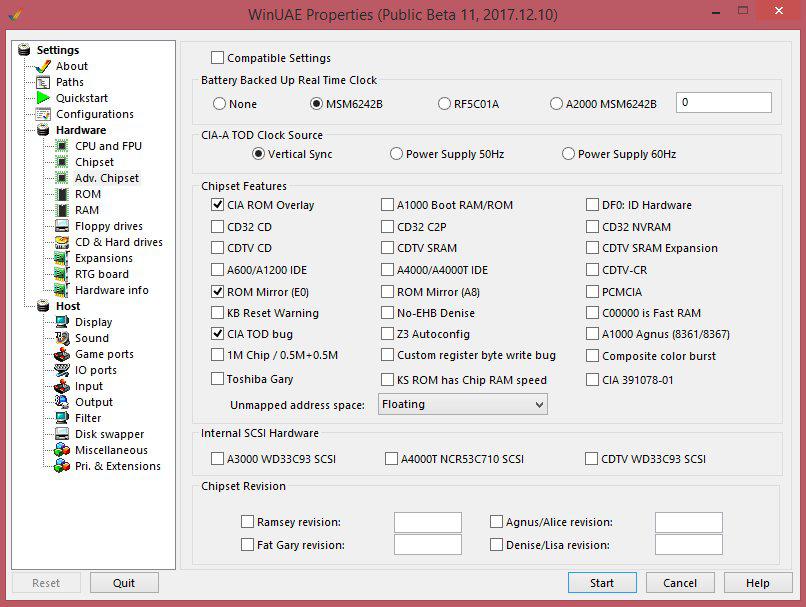This screenshot has width=806, height=607.
Task: Click the Game ports joystick icon
Action: click(62, 354)
